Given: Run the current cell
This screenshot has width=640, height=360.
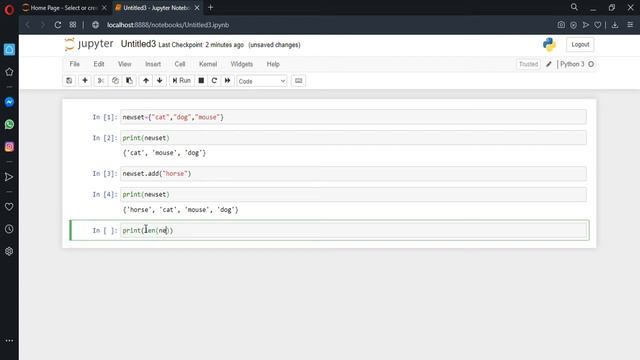Looking at the screenshot, I should 182,81.
